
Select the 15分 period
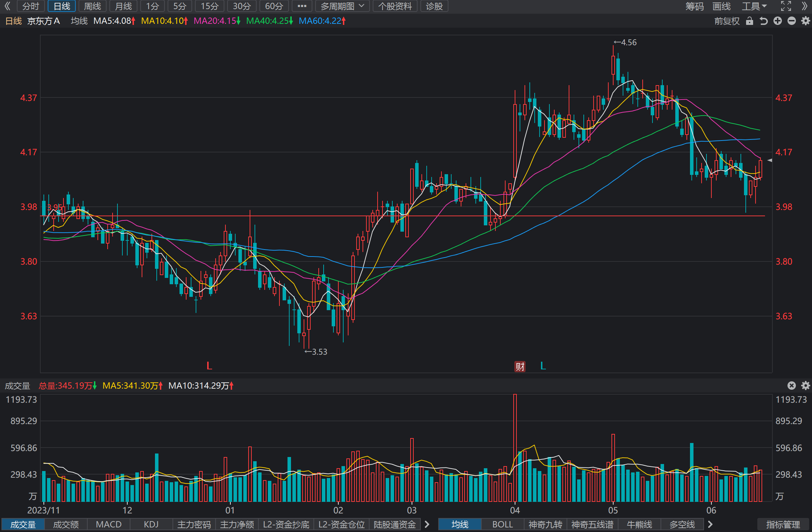210,6
